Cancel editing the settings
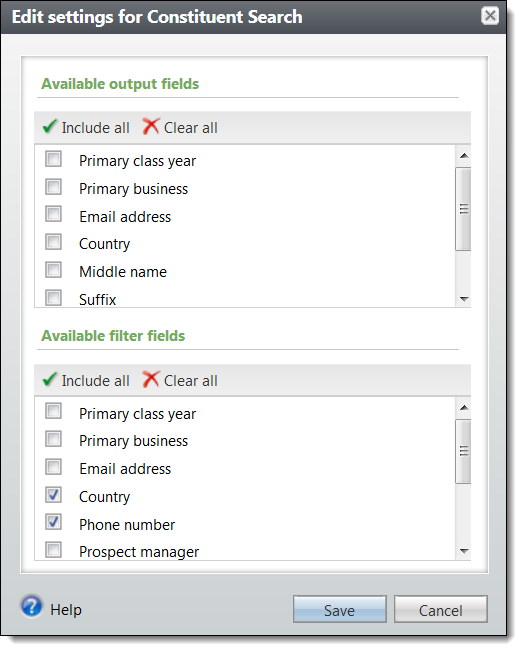This screenshot has height=651, width=522. click(441, 609)
